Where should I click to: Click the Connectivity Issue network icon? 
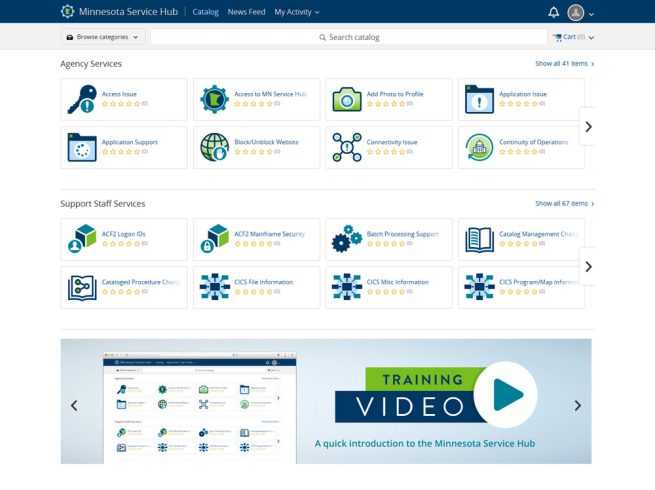[347, 147]
